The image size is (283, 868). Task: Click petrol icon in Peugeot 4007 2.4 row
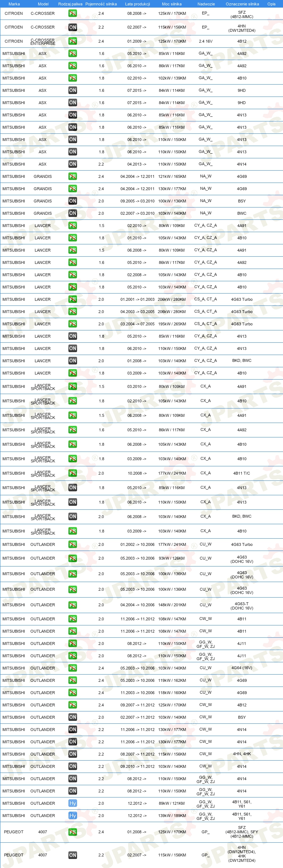[72, 832]
